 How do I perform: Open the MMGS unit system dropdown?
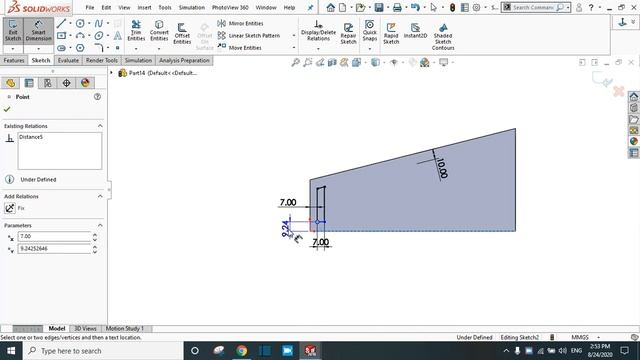tap(598, 338)
